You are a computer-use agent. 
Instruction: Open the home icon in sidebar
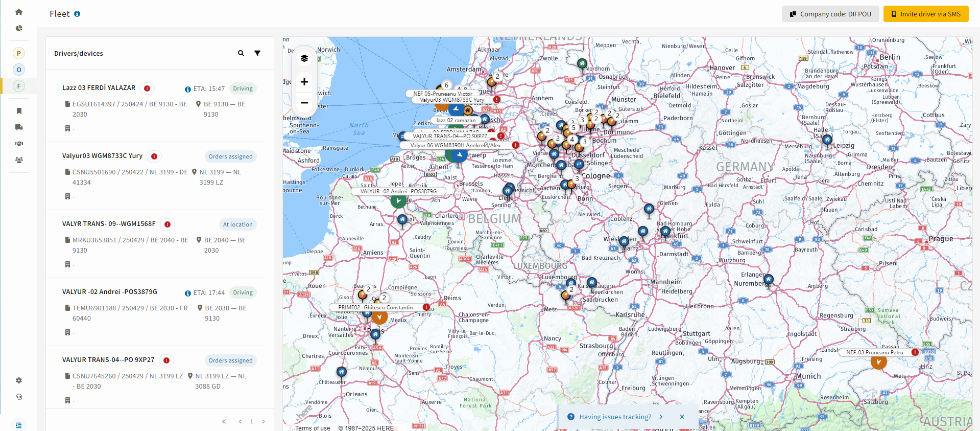click(19, 12)
